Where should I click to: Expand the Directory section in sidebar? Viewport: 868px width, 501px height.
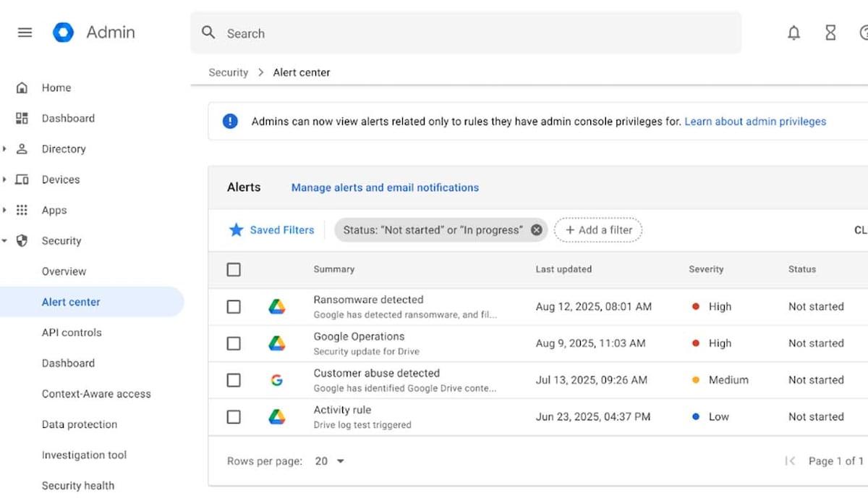click(x=5, y=149)
